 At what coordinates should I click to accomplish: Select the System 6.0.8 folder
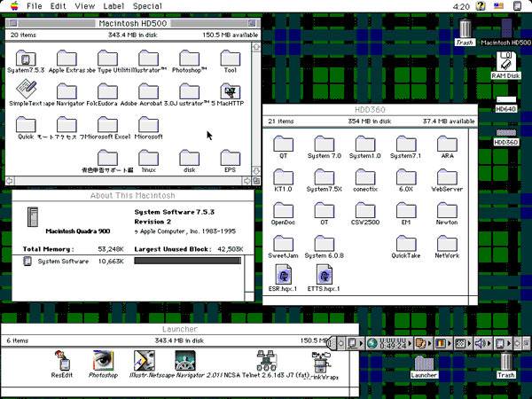click(324, 244)
